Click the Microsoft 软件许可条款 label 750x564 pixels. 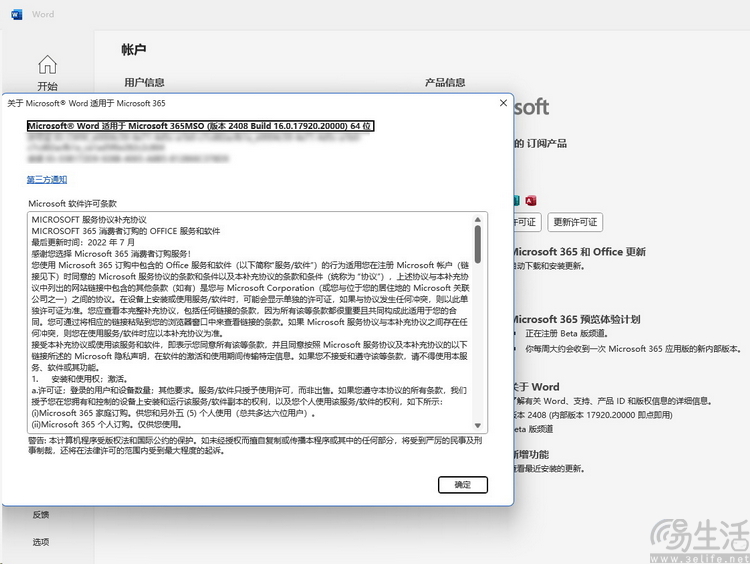tap(73, 203)
